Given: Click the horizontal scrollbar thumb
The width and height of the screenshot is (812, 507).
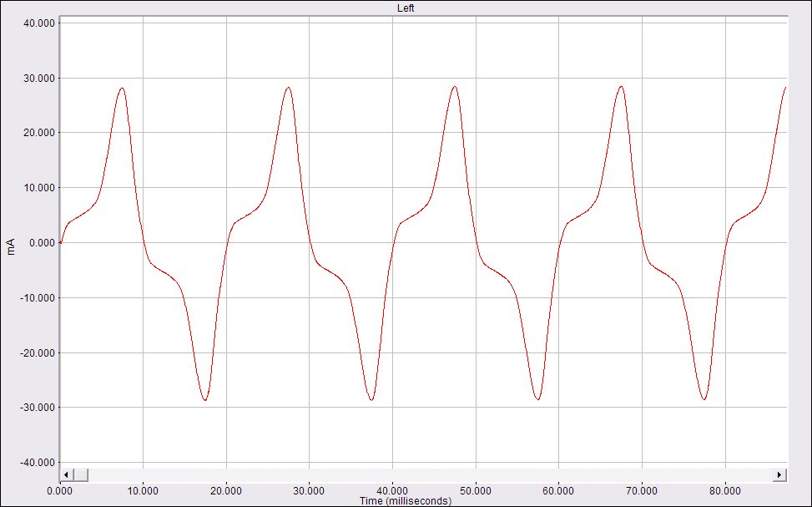Looking at the screenshot, I should (x=81, y=475).
